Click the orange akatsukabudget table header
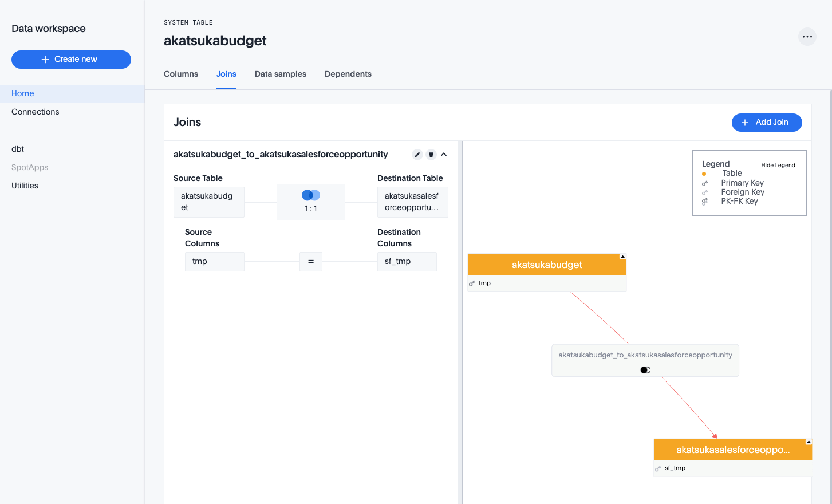 546,265
